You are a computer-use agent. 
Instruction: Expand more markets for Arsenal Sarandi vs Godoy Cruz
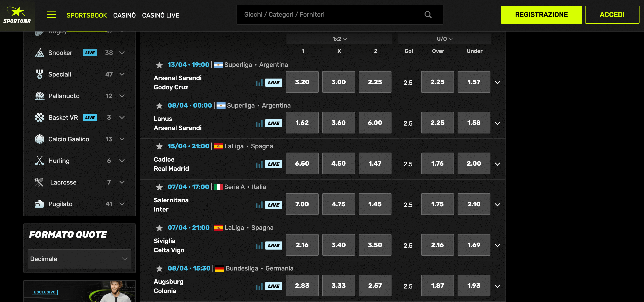[x=497, y=83]
